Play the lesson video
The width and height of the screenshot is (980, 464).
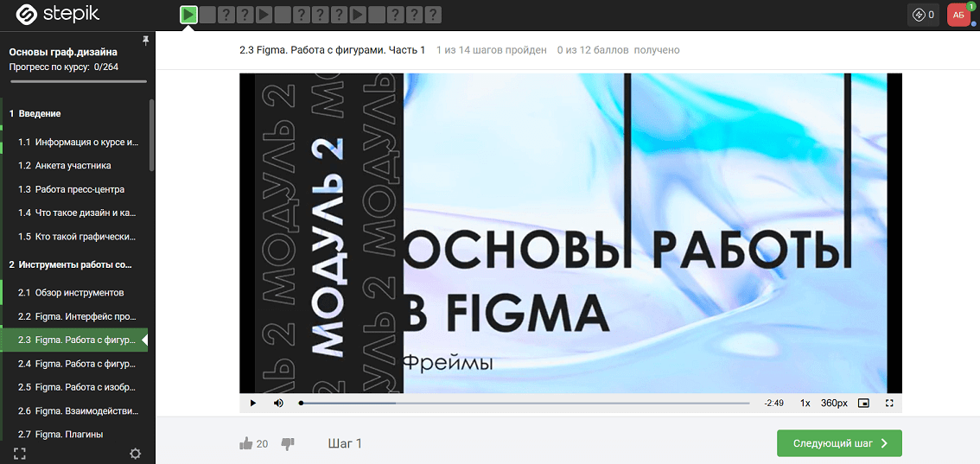point(253,403)
